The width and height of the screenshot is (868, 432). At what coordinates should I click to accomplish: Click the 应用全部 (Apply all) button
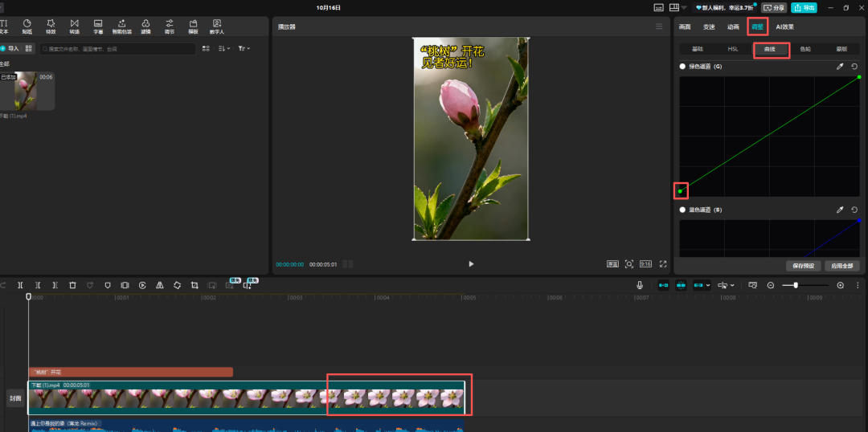[x=841, y=265]
